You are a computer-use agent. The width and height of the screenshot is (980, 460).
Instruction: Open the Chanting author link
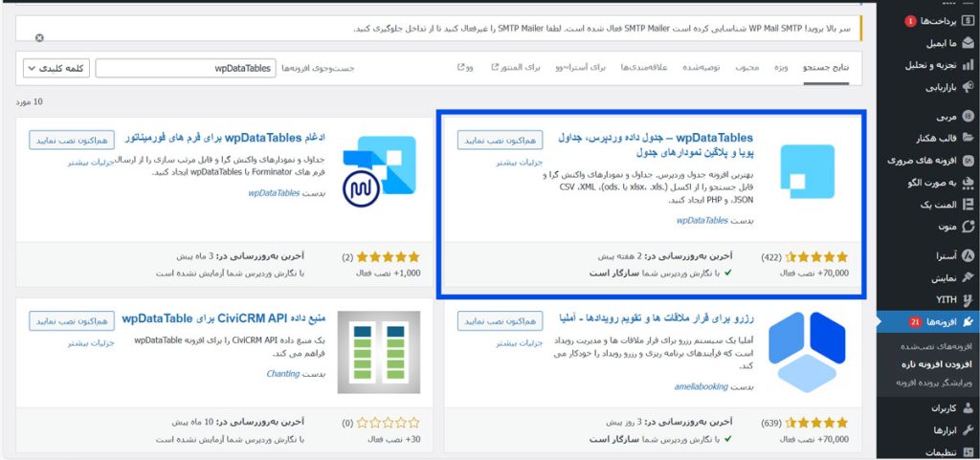click(283, 374)
